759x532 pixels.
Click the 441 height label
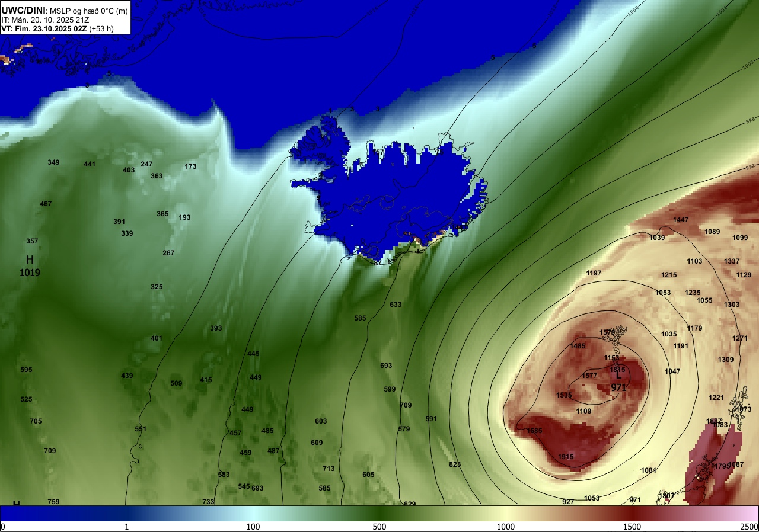(x=90, y=164)
